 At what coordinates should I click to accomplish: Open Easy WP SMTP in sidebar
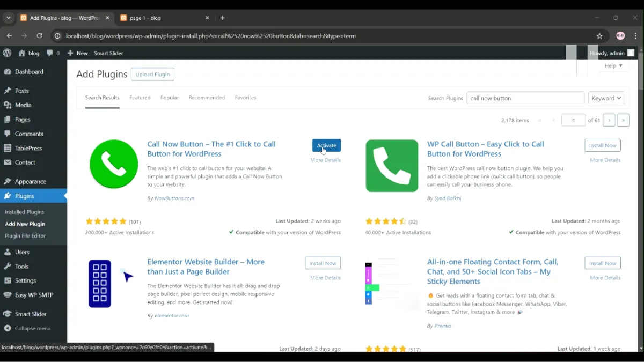click(x=33, y=295)
